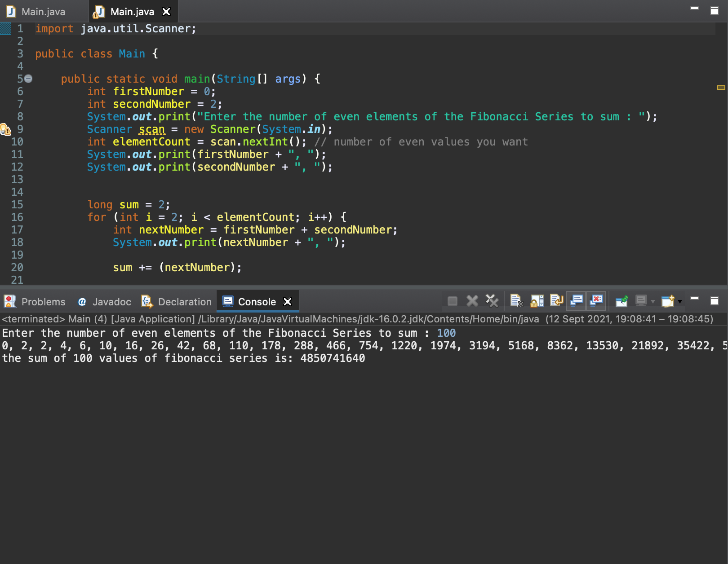728x564 pixels.
Task: Switch to the Problems tab
Action: coord(35,302)
